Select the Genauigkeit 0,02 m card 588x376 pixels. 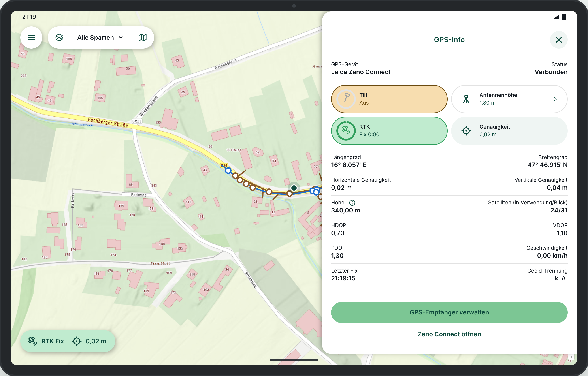coord(509,131)
